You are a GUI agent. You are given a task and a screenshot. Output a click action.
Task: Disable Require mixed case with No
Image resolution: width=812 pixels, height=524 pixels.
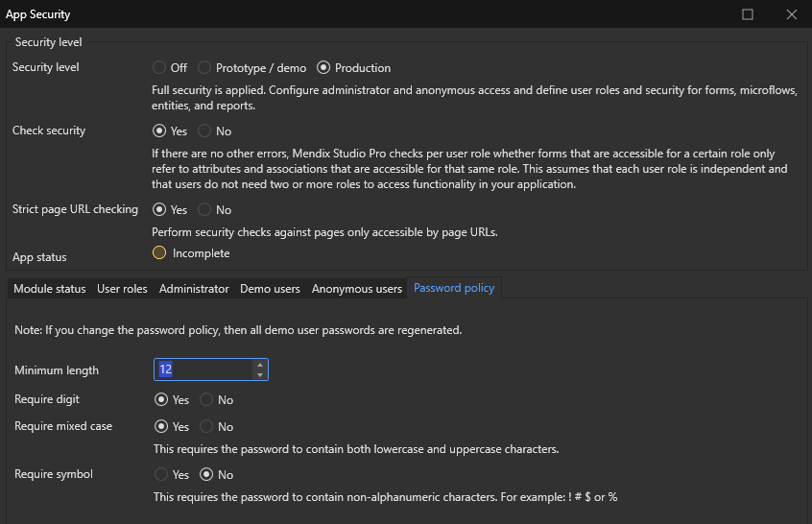click(x=206, y=427)
